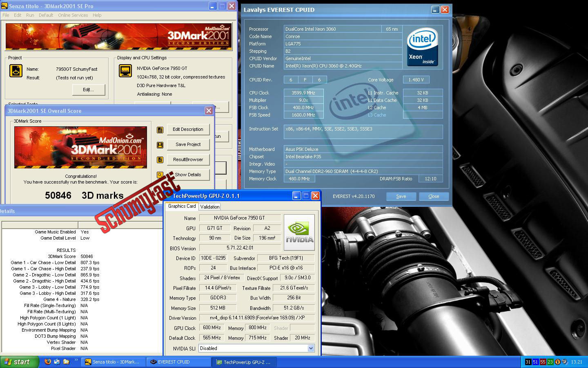
Task: Click the orange info tray icon
Action: click(x=557, y=362)
